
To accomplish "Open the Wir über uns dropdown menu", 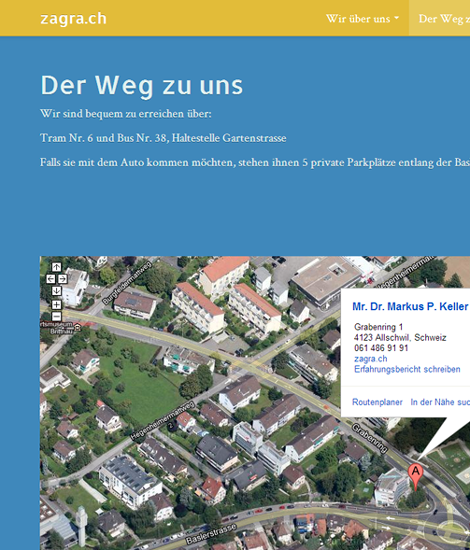I will (362, 19).
